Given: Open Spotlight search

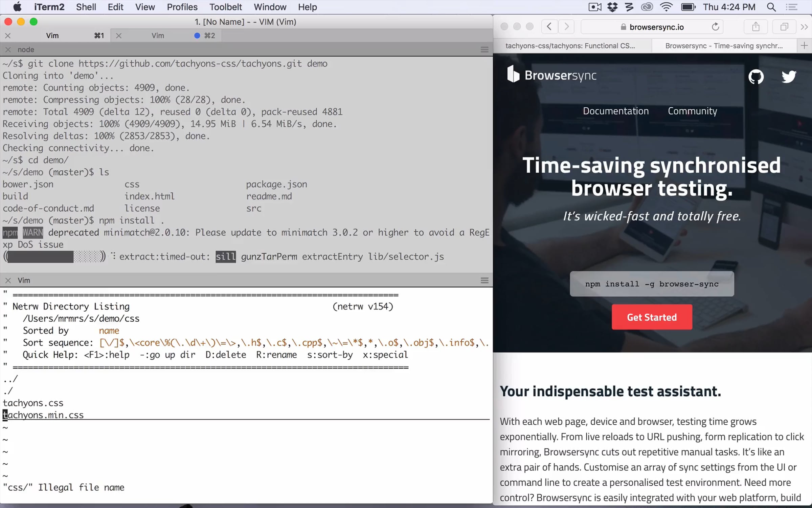Looking at the screenshot, I should (x=771, y=7).
